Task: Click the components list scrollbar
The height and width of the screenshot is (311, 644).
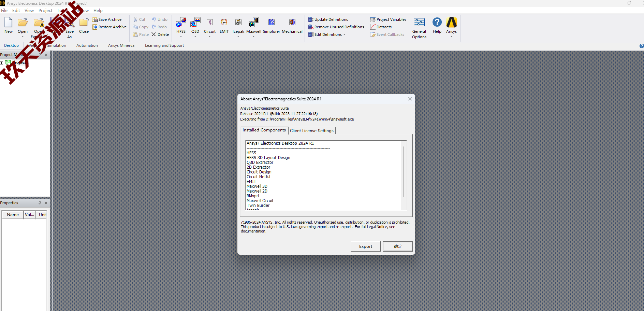Action: pos(404,172)
